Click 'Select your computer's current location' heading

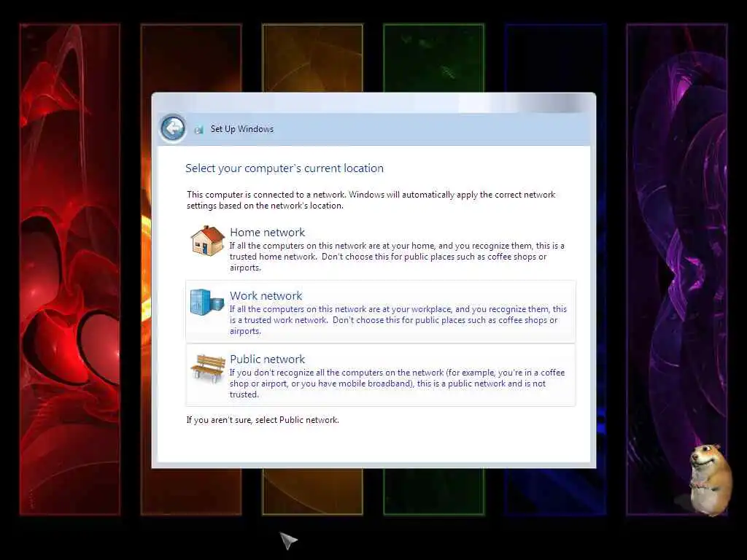(285, 168)
